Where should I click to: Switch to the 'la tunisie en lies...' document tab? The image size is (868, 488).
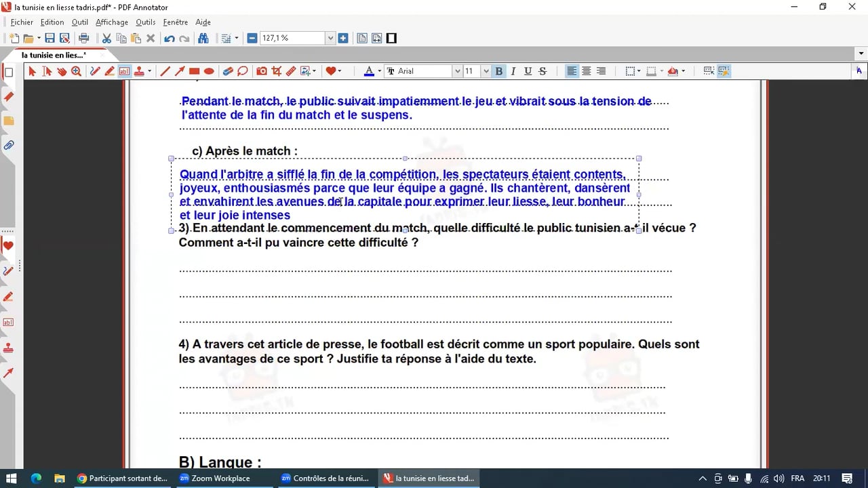[x=54, y=55]
